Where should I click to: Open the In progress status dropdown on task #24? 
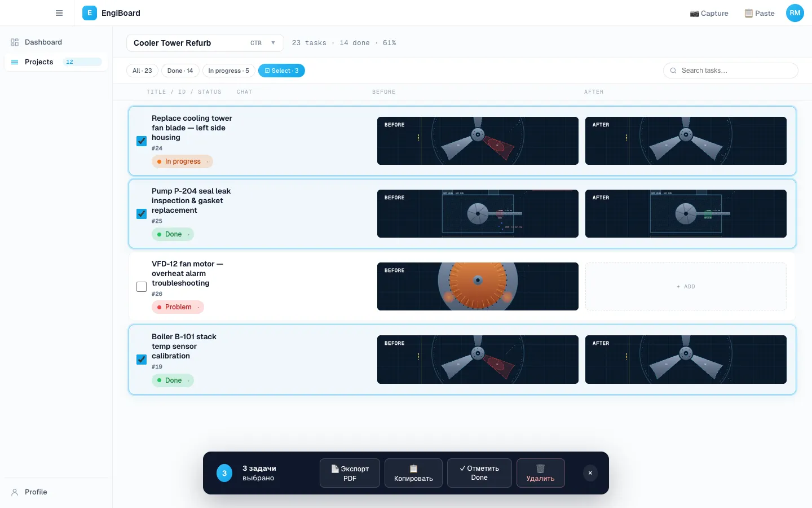pos(182,161)
